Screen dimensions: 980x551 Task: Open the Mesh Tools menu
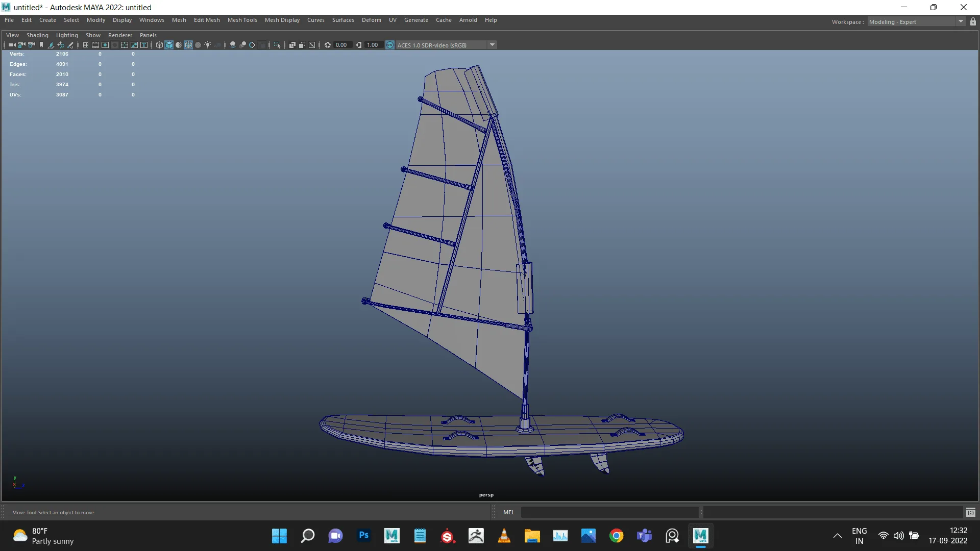tap(242, 20)
